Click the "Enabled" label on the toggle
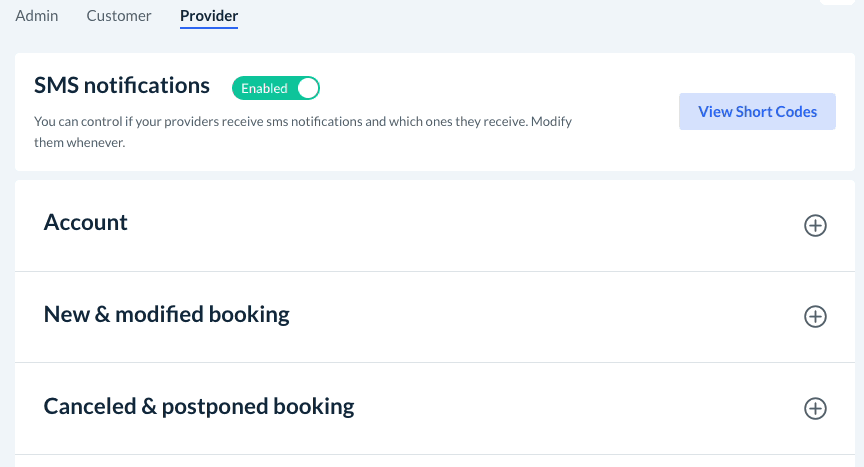The width and height of the screenshot is (864, 467). (x=264, y=88)
